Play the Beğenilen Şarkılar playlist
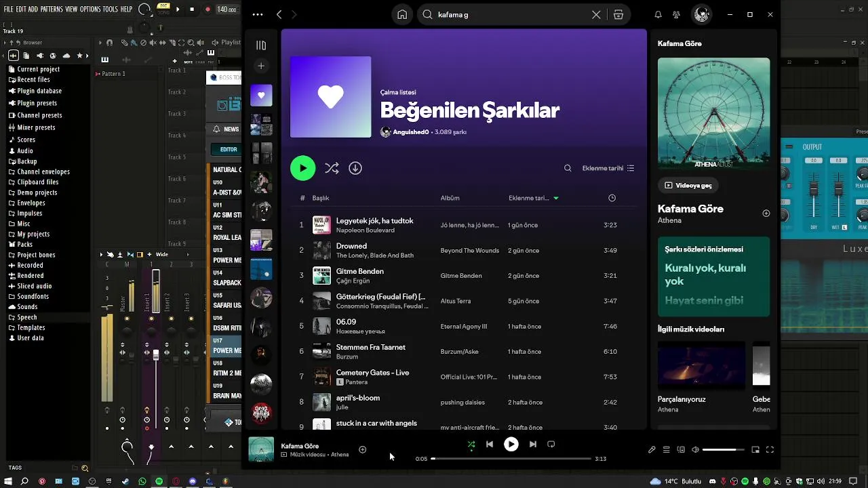The height and width of the screenshot is (488, 868). pos(303,168)
